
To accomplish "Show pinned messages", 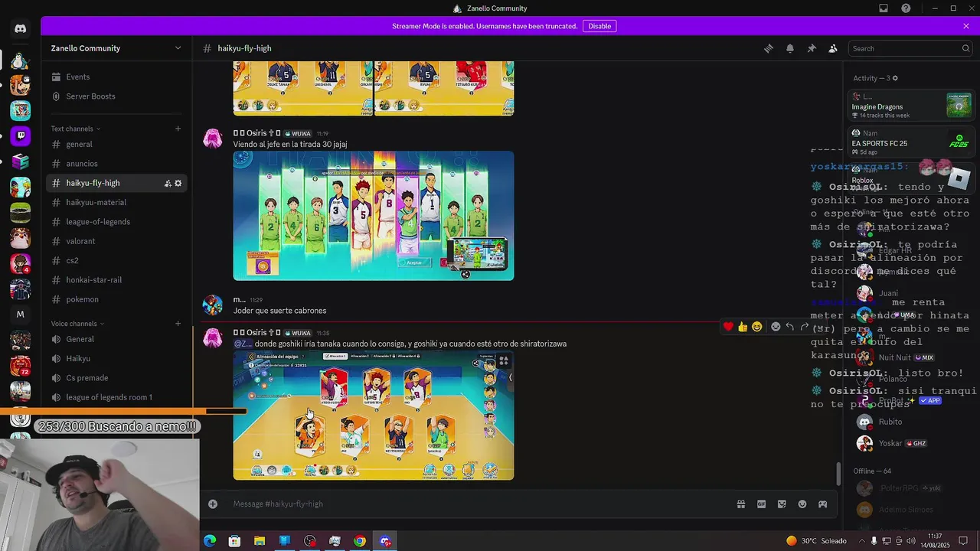I will click(812, 48).
